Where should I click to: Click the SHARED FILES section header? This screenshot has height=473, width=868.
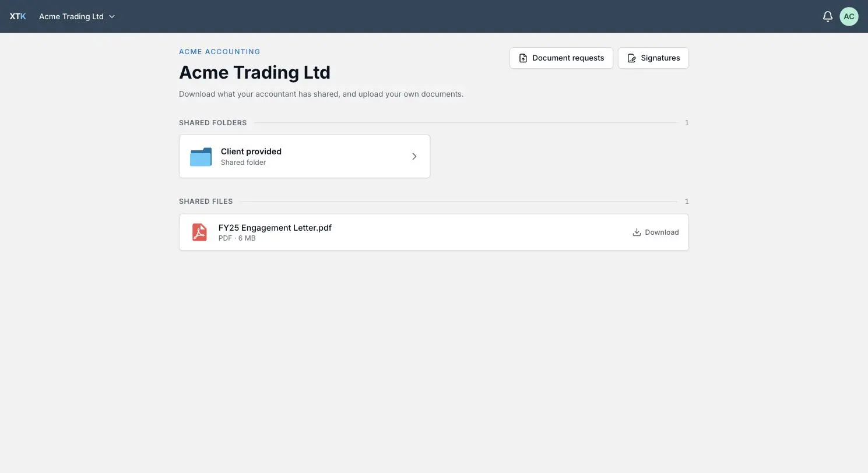[206, 202]
